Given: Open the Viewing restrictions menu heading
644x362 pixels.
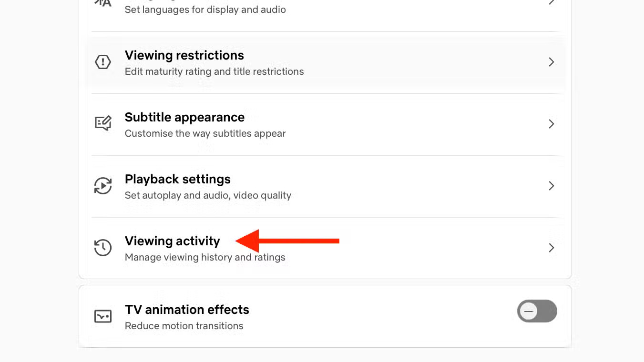Looking at the screenshot, I should (x=184, y=55).
